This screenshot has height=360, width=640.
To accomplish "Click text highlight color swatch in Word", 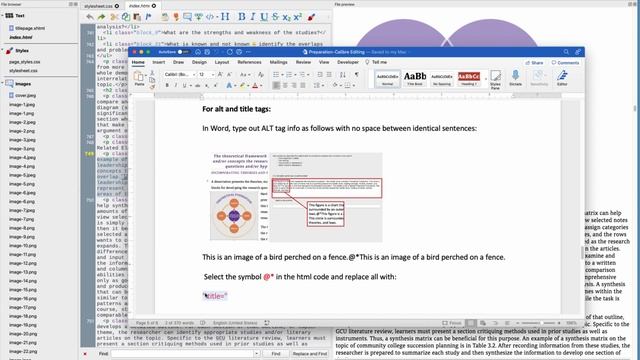I will (242, 86).
